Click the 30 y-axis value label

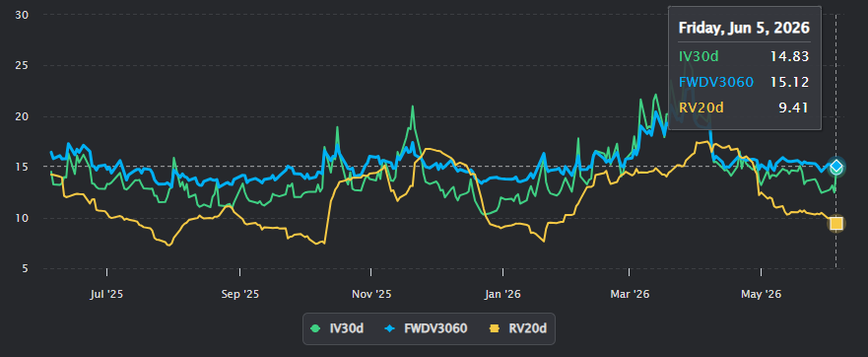(23, 15)
